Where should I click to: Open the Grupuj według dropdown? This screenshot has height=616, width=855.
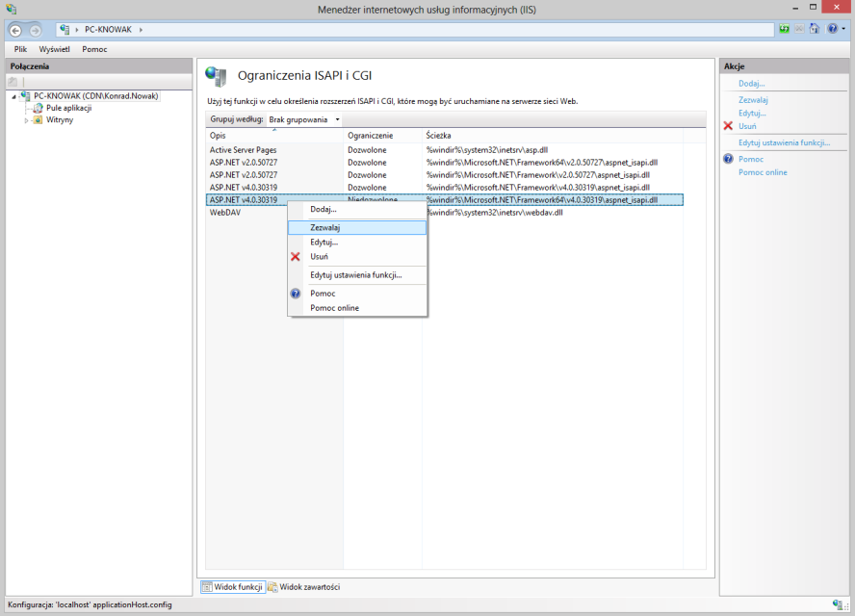point(303,119)
